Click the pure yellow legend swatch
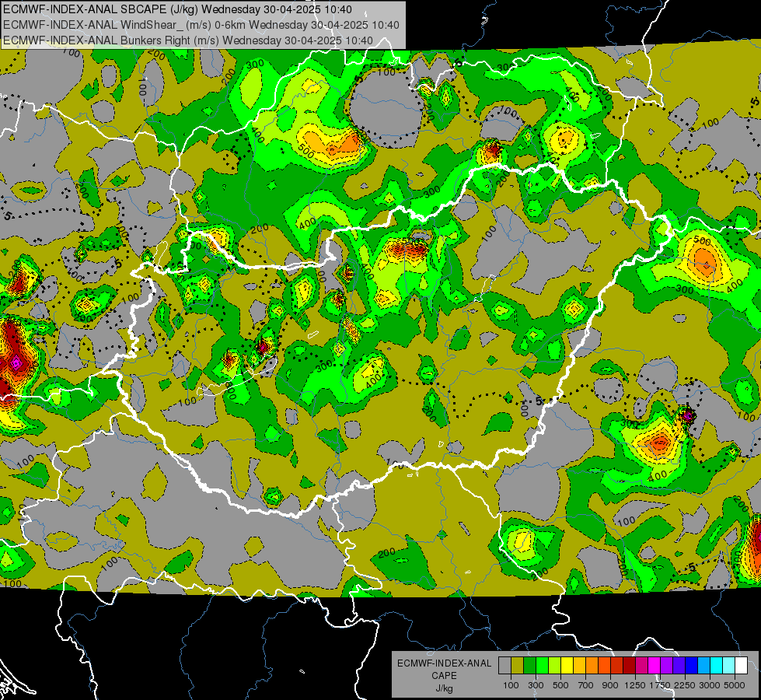 (x=567, y=665)
